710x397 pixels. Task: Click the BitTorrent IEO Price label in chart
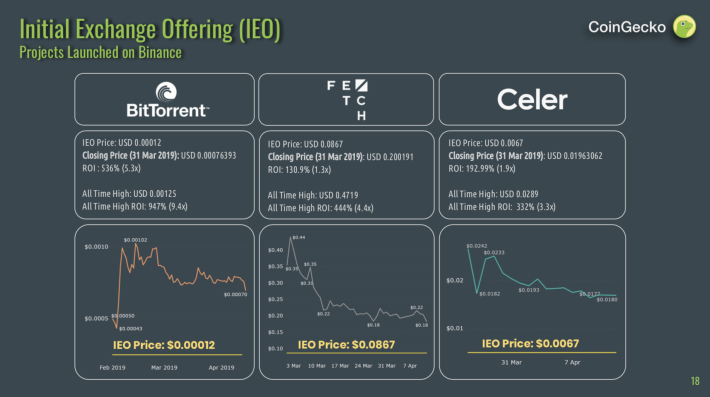(164, 345)
